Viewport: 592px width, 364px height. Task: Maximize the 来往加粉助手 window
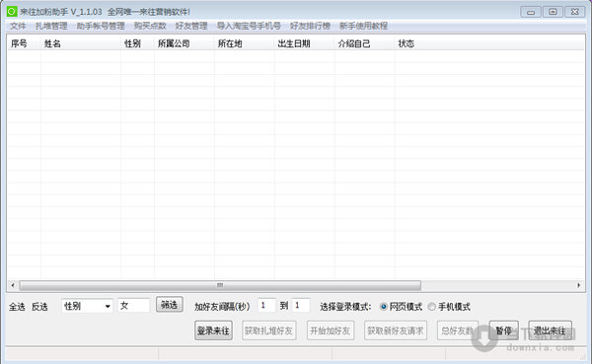click(x=553, y=12)
